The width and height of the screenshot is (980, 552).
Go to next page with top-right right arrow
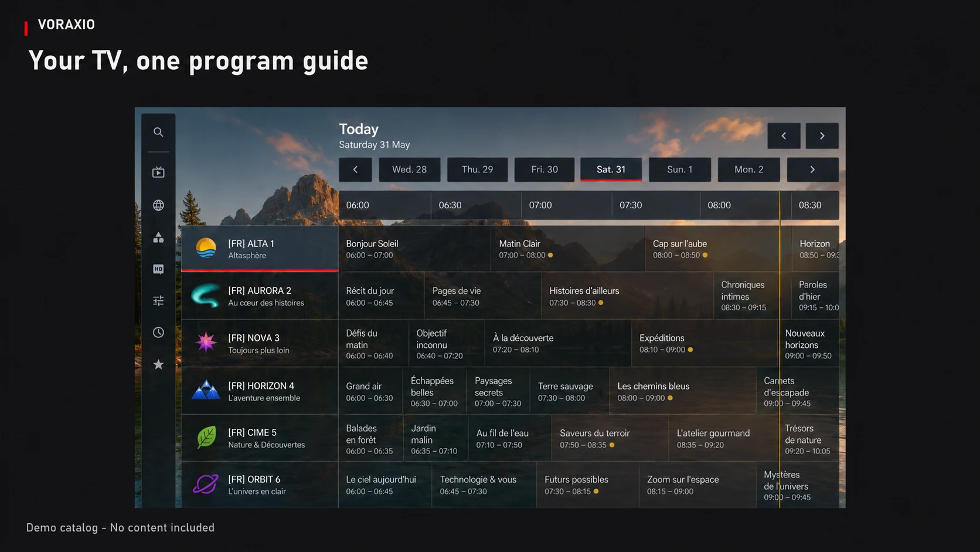[x=822, y=136]
